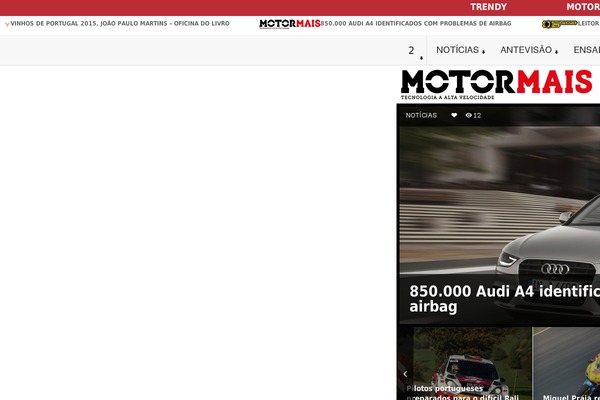
Task: Open the ANTEVISÃO navigation menu
Action: [529, 50]
